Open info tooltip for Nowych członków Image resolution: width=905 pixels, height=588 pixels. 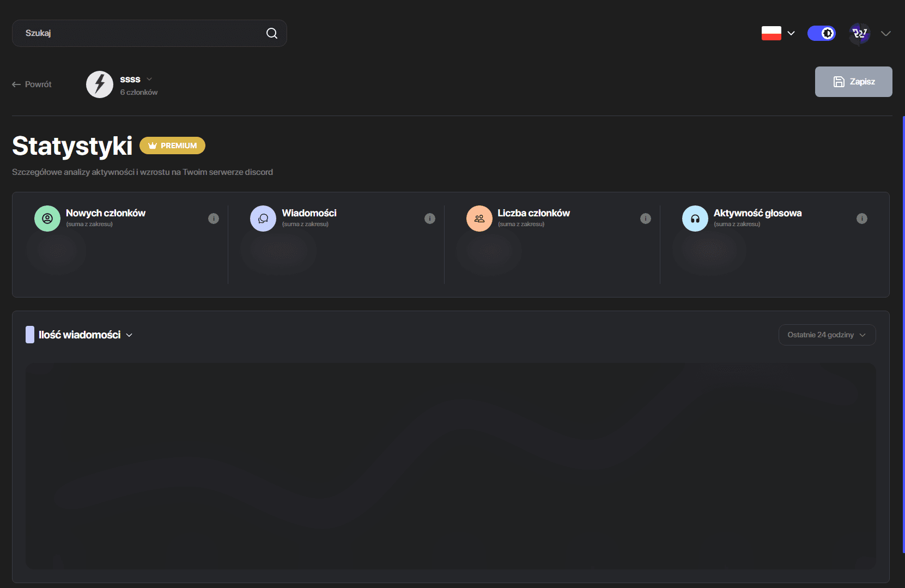point(214,219)
